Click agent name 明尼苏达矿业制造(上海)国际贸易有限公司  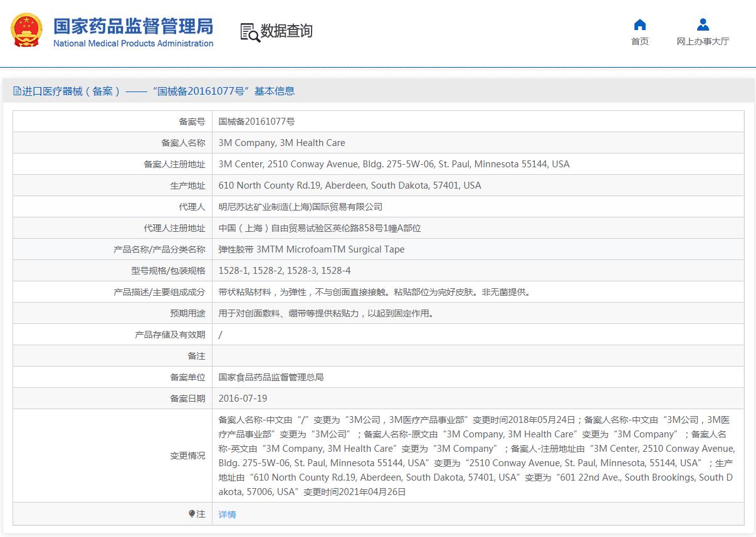tap(300, 207)
